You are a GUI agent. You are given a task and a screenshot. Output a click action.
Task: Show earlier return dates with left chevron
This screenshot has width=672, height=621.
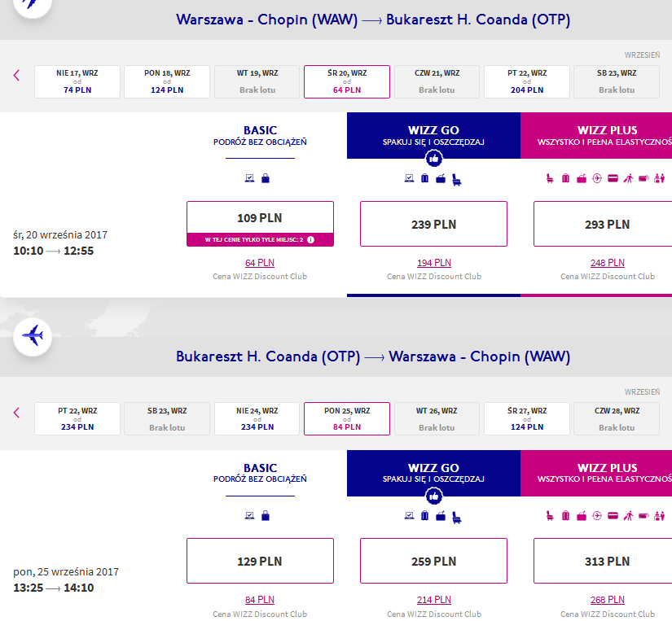17,413
